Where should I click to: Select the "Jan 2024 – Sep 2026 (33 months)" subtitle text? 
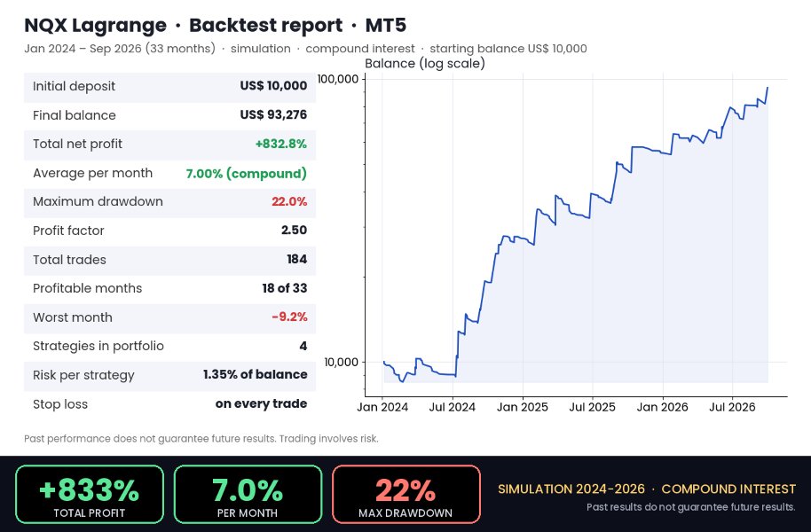(x=120, y=49)
